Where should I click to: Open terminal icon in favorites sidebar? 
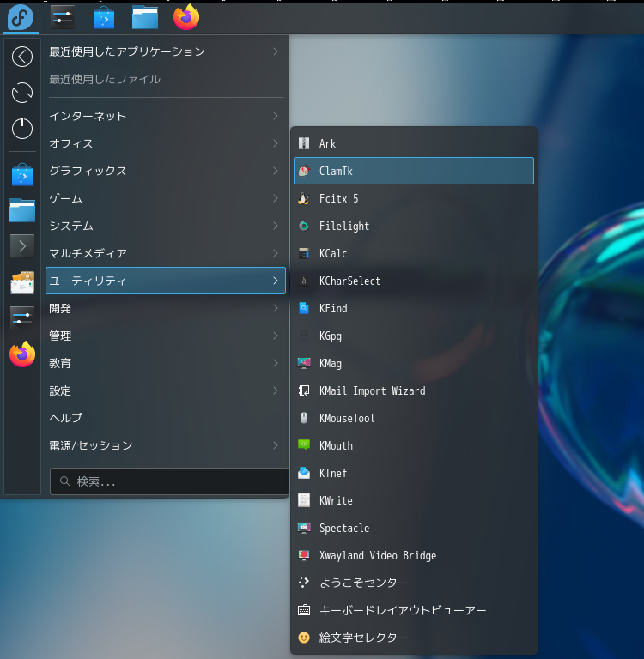coord(22,246)
